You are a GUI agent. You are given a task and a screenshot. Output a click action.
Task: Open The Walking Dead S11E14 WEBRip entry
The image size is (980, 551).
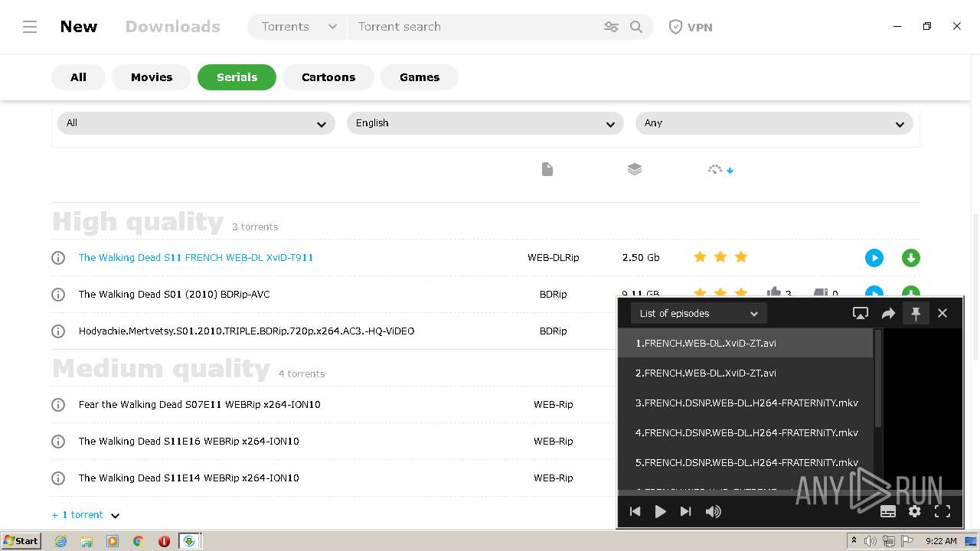188,478
